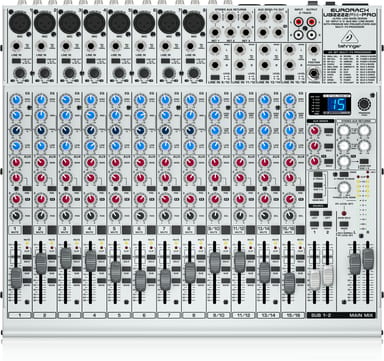
Task: Click the bottom button in the source selection box
Action: tap(318, 196)
